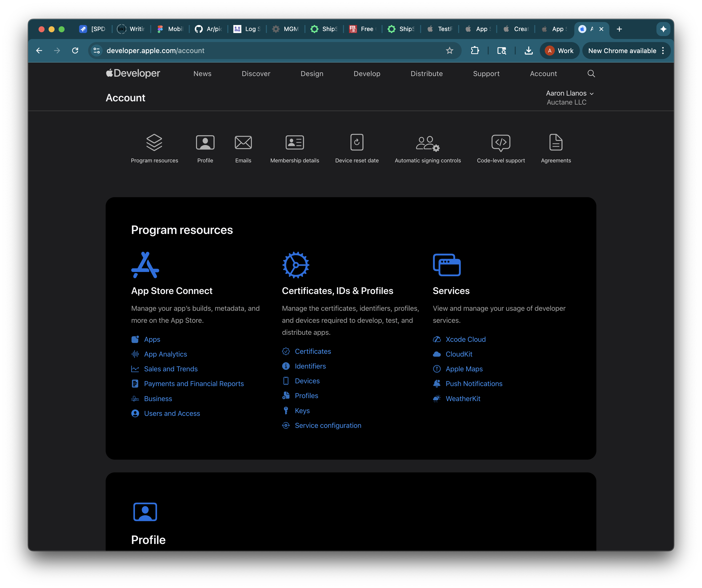Open the Chrome three-dot menu

pos(663,51)
